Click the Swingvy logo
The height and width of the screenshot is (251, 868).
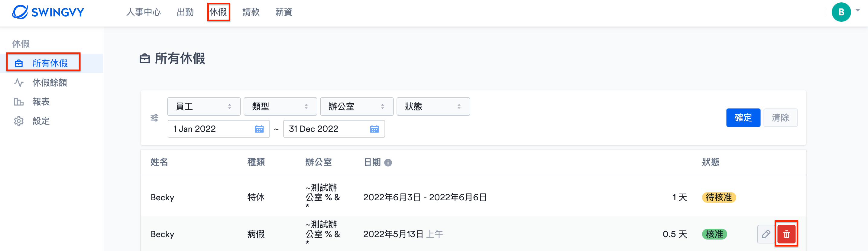(x=48, y=12)
